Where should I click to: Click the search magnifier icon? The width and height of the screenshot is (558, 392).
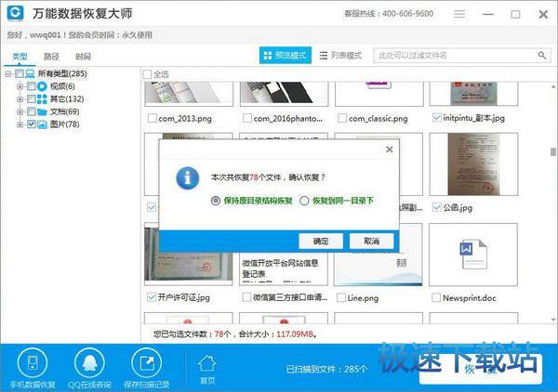point(541,56)
